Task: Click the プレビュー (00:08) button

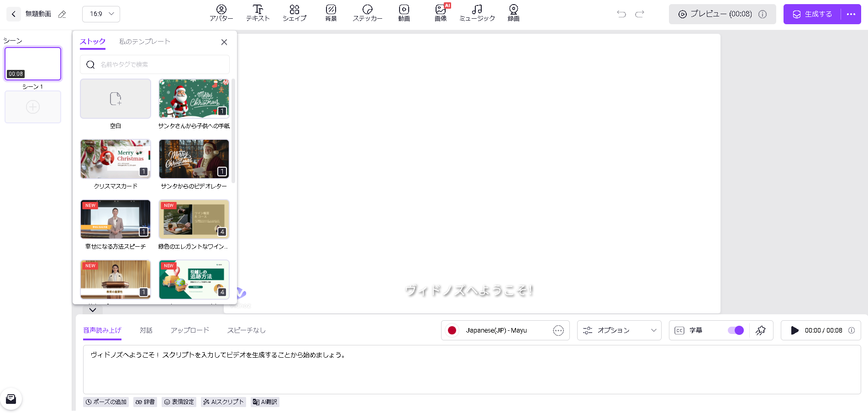Action: click(722, 14)
